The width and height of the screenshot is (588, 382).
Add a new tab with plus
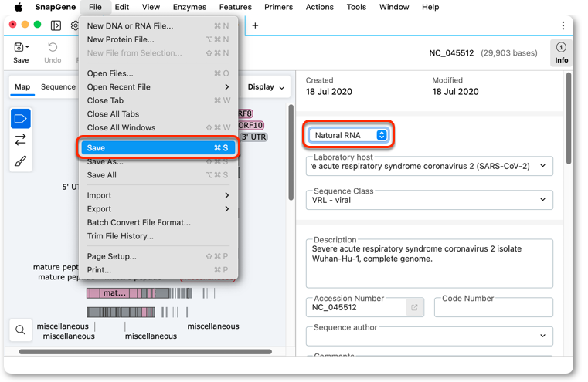click(256, 25)
